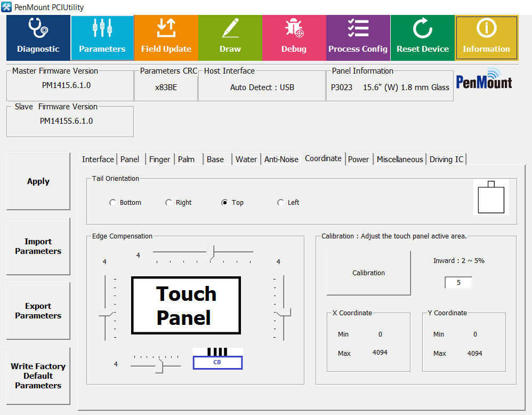This screenshot has height=415, width=532.
Task: Click the Reset Device refresh tile
Action: pyautogui.click(x=423, y=37)
